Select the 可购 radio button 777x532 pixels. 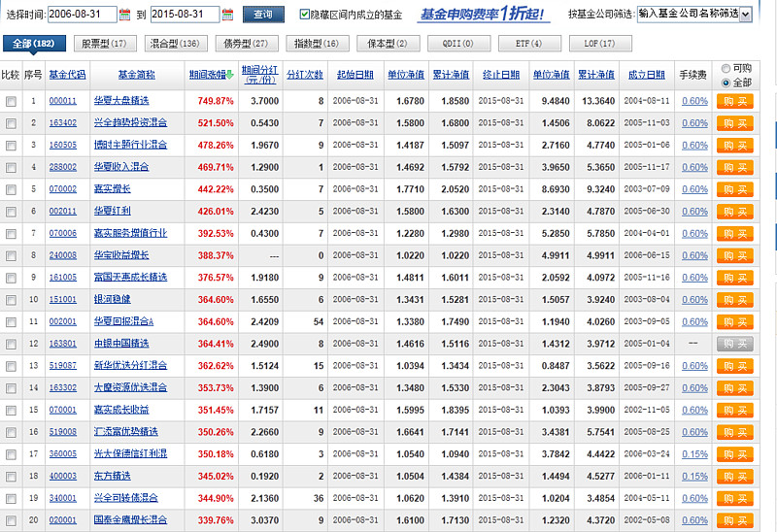point(726,68)
